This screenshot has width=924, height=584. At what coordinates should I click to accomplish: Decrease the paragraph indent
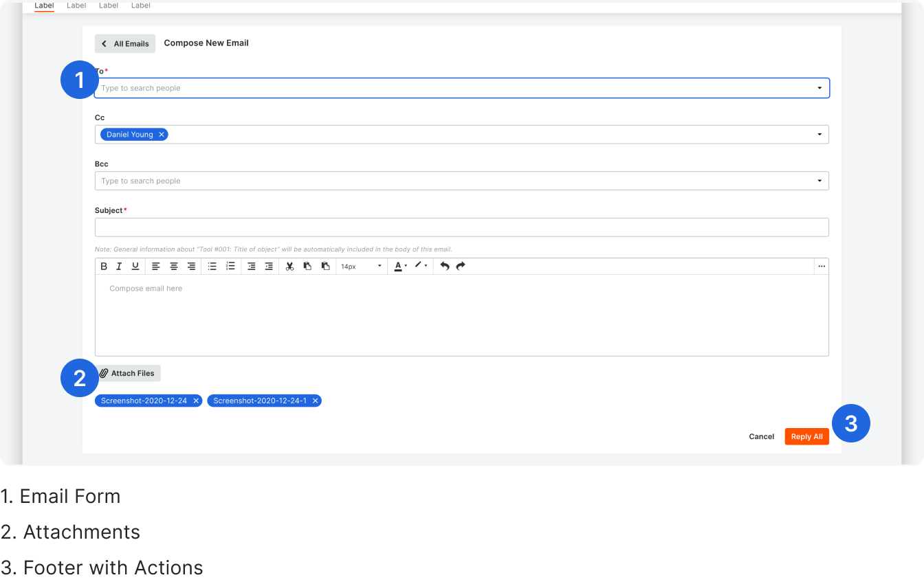coord(252,267)
